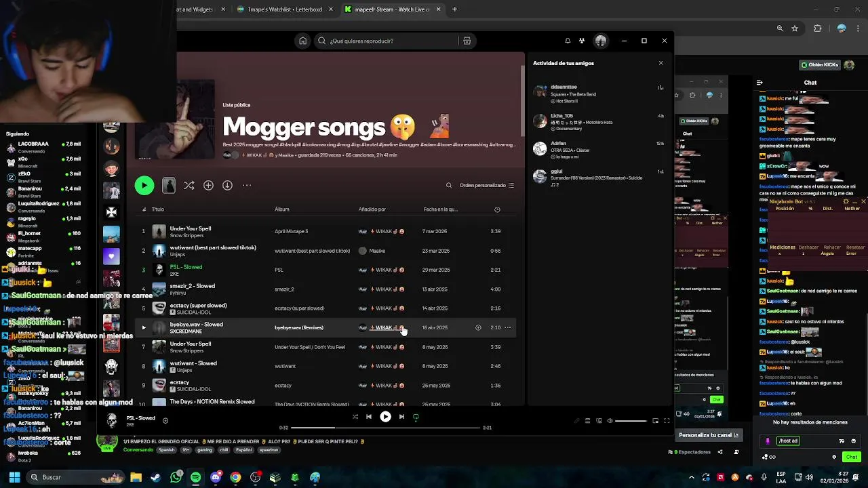Open the Spotify browse icon in the search bar
This screenshot has width=868, height=488.
pyautogui.click(x=467, y=41)
